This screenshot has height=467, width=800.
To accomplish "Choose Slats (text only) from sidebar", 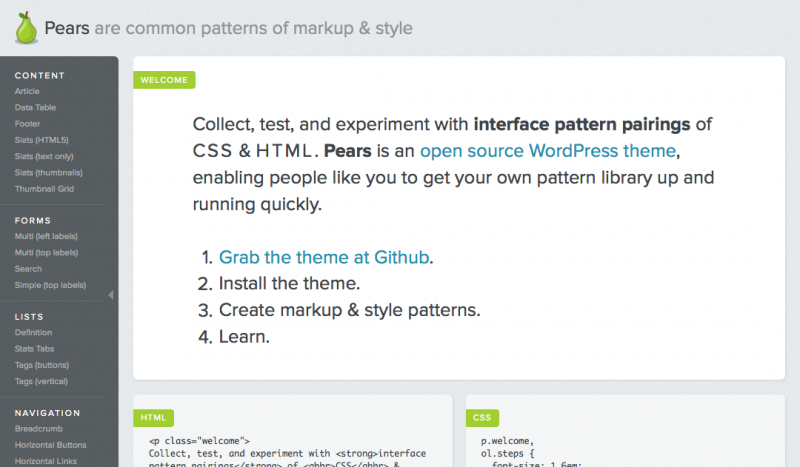I will (x=44, y=156).
